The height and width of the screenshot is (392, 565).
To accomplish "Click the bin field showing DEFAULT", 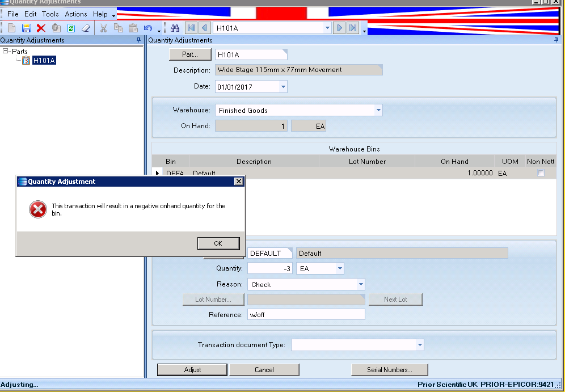I will coord(269,253).
